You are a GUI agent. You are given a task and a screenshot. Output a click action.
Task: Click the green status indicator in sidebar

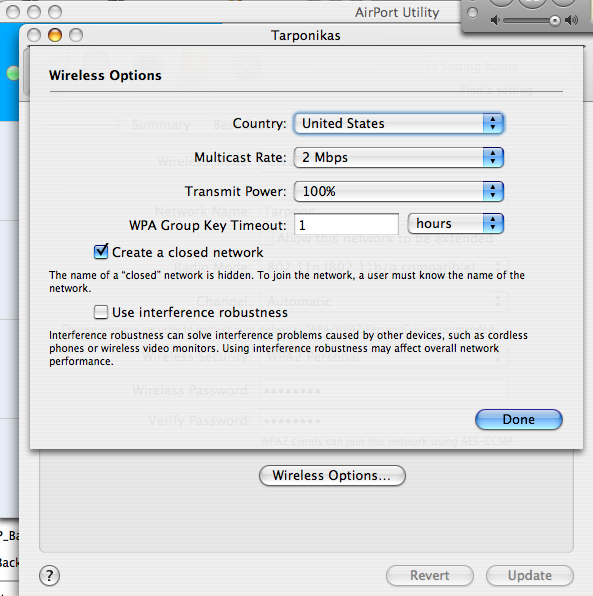click(x=13, y=73)
